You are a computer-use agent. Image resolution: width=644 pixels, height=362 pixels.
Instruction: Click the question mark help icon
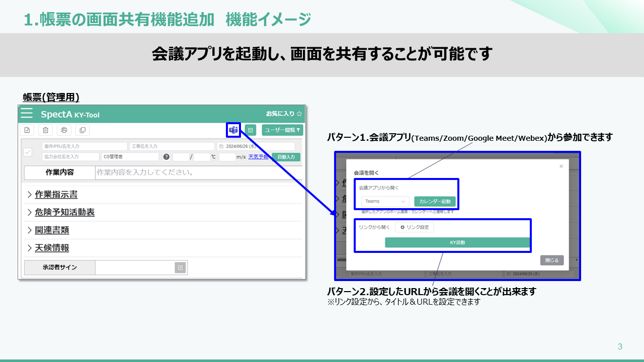(x=167, y=157)
